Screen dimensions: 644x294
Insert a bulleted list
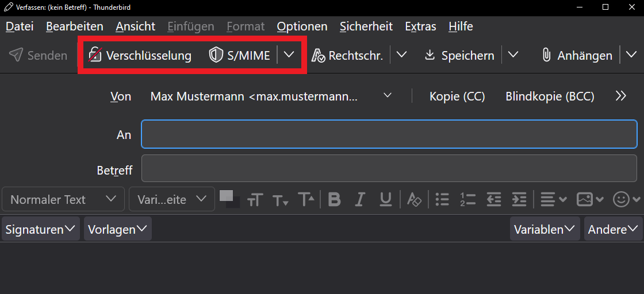[442, 199]
